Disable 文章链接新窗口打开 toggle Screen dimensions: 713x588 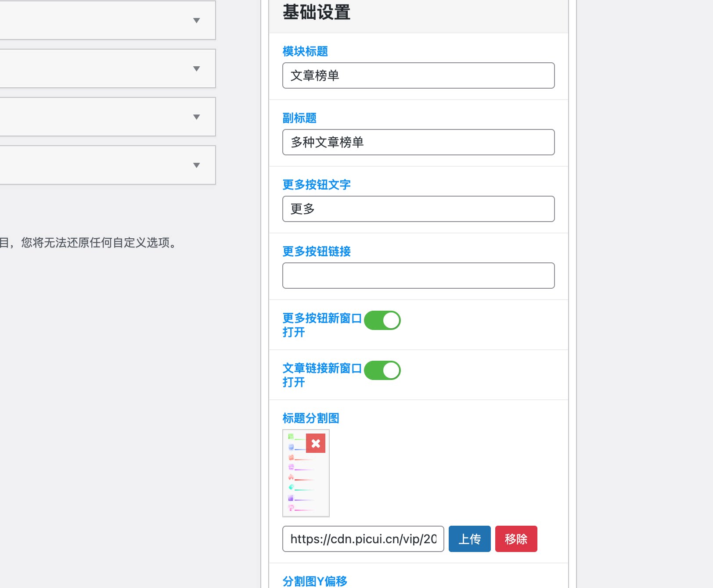point(382,370)
